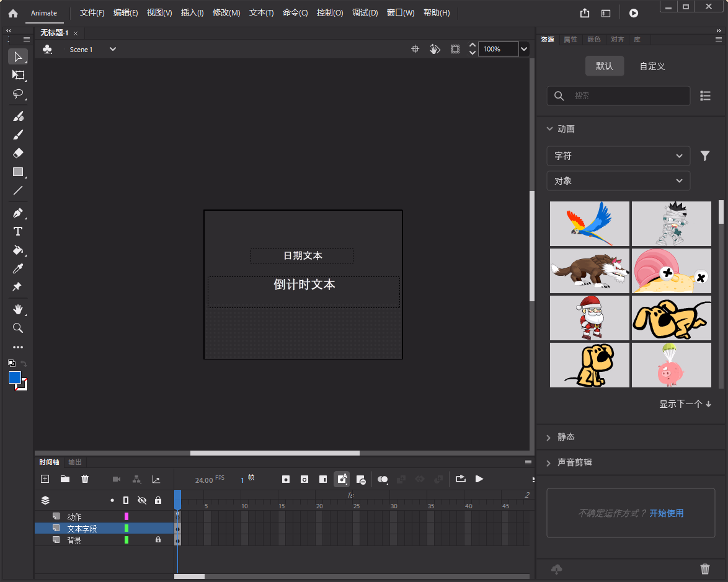Click the New Layer icon in timeline

click(45, 479)
